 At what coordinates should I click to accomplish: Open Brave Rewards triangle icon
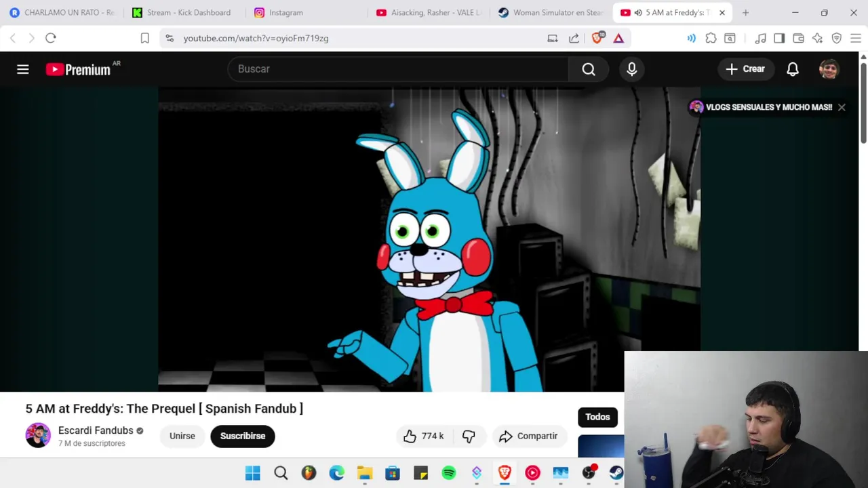click(618, 38)
